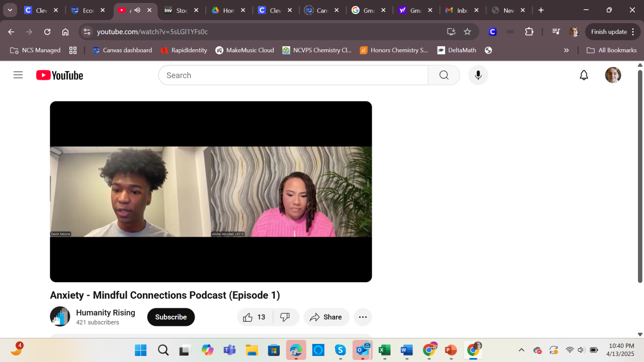Open PowerPoint from the taskbar
This screenshot has height=362, width=644.
tap(451, 350)
